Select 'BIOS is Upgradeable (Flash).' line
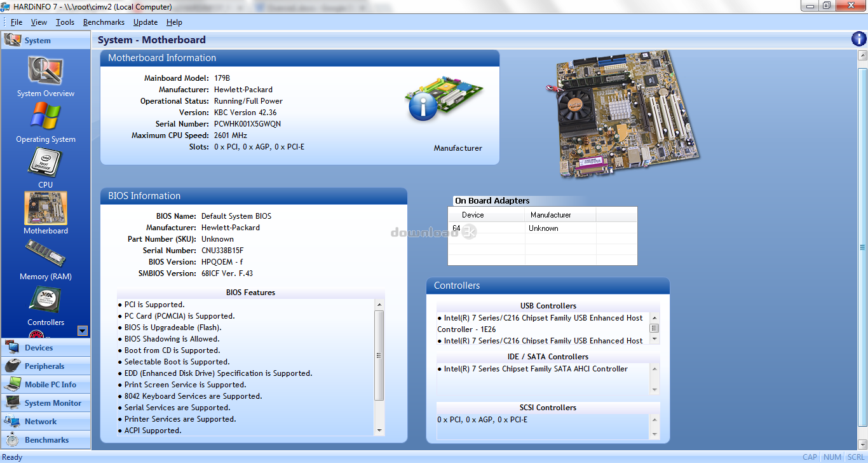Image resolution: width=868 pixels, height=463 pixels. 170,328
